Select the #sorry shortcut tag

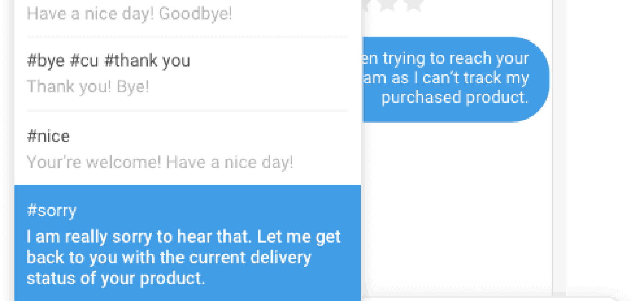(x=52, y=211)
